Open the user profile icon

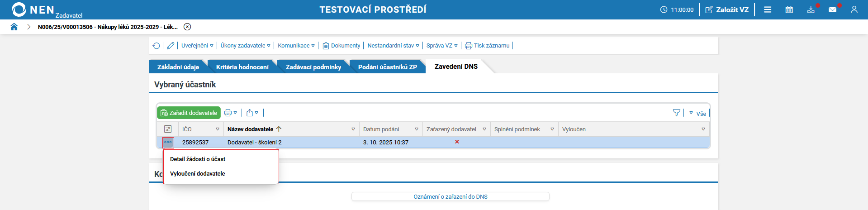pos(854,10)
